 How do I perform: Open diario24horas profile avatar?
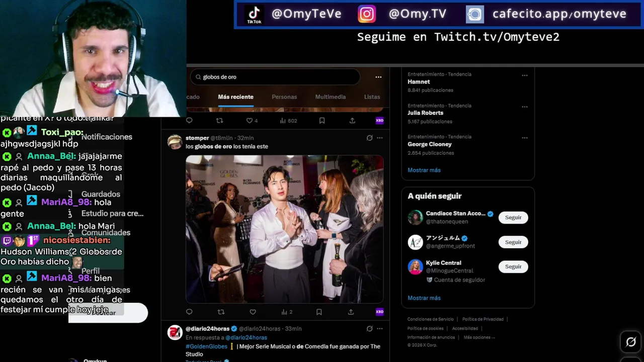pyautogui.click(x=175, y=333)
